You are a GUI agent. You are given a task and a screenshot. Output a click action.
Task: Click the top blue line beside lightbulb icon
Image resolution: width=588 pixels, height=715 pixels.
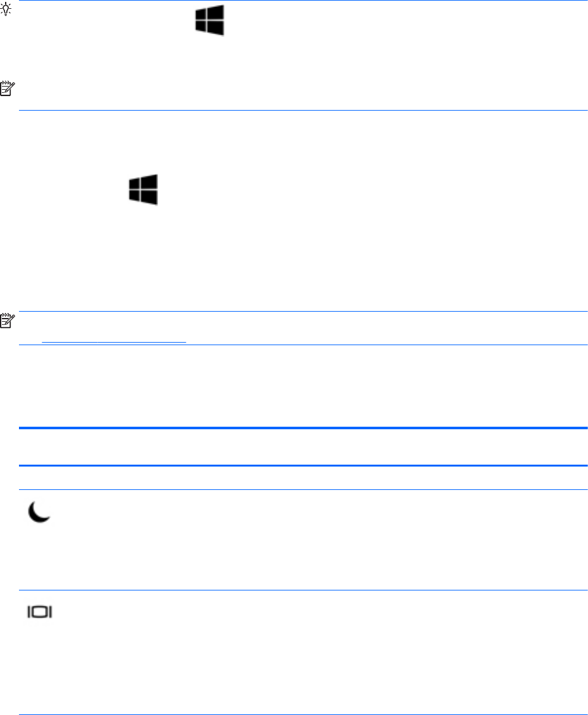coord(303,1)
